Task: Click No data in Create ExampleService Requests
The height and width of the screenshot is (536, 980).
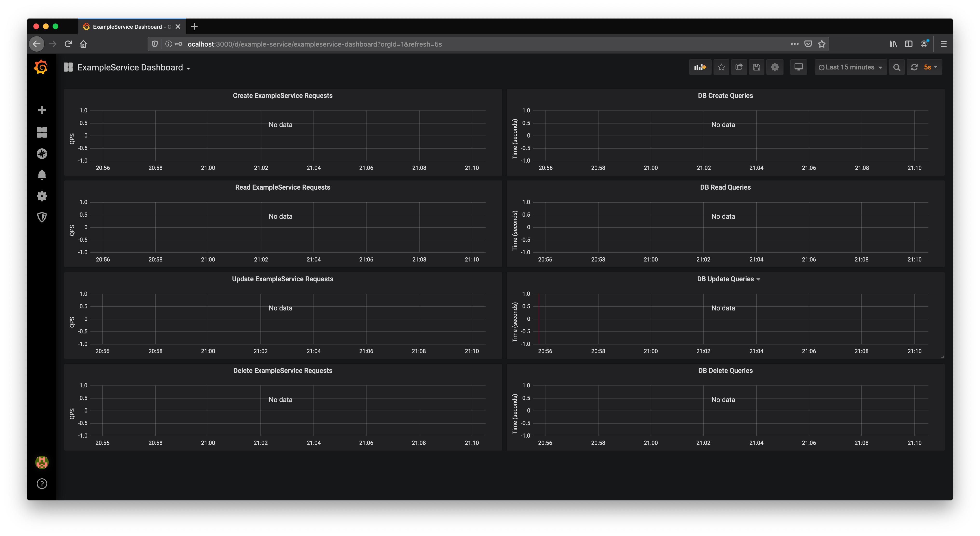Action: pos(280,125)
